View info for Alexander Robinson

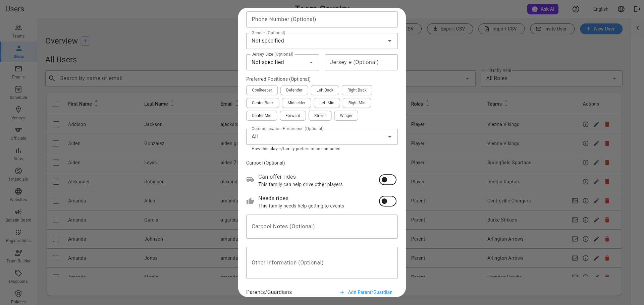(x=586, y=182)
